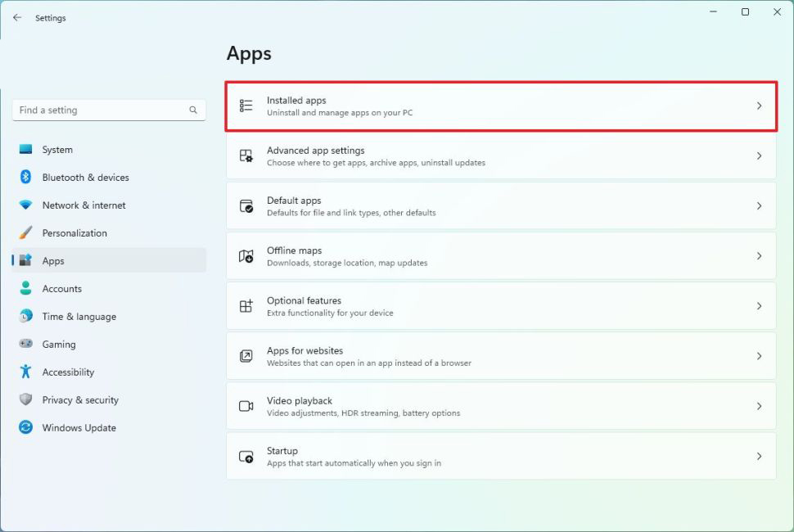Click the Privacy & security shield icon
The image size is (794, 532).
25,400
